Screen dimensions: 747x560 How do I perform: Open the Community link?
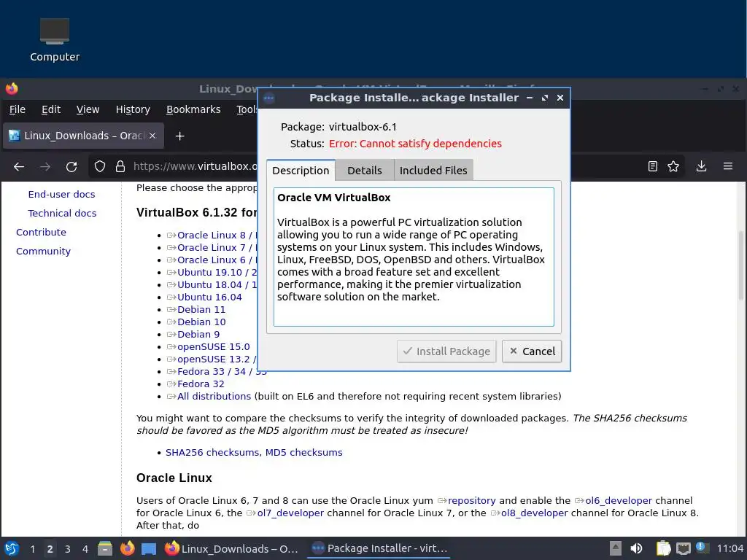[x=43, y=252]
